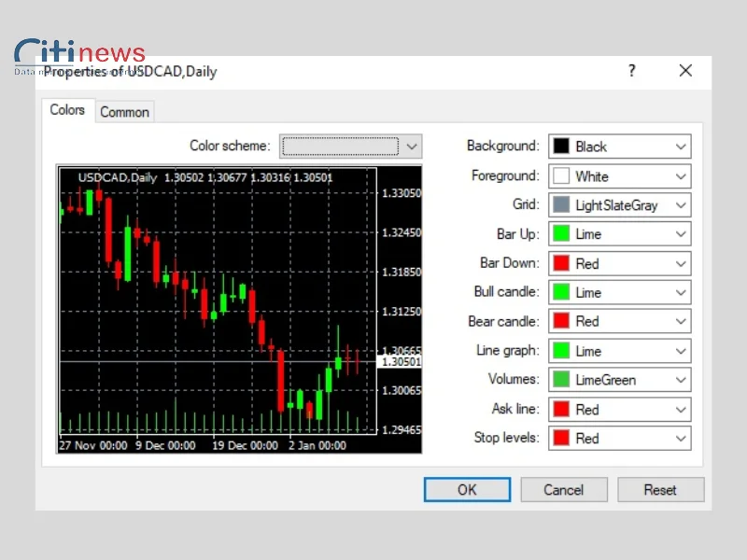Click the black Background color swatch
This screenshot has height=560, width=747.
pyautogui.click(x=561, y=147)
